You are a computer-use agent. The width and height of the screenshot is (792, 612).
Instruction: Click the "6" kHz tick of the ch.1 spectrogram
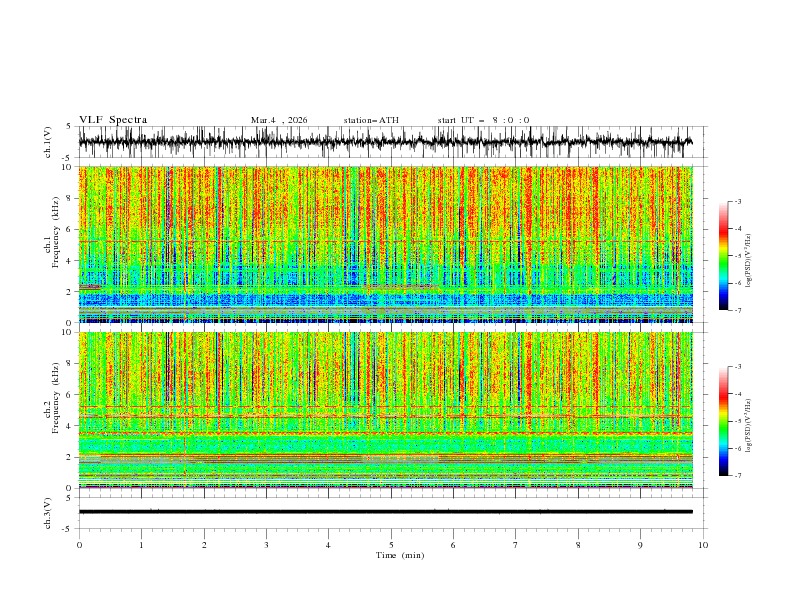[69, 229]
